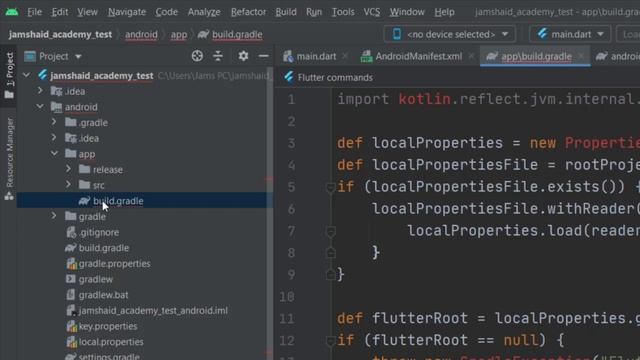This screenshot has width=640, height=360.
Task: Expand the release folder
Action: [x=68, y=169]
